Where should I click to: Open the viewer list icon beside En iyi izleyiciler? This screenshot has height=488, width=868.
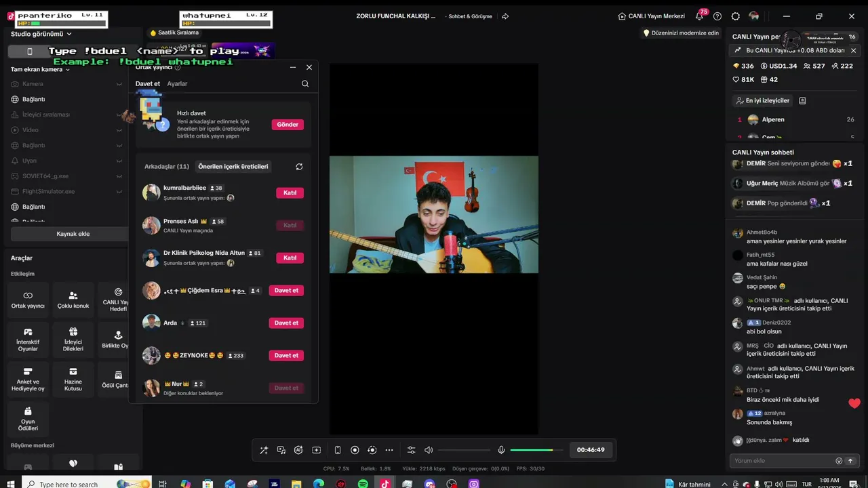[x=802, y=100]
